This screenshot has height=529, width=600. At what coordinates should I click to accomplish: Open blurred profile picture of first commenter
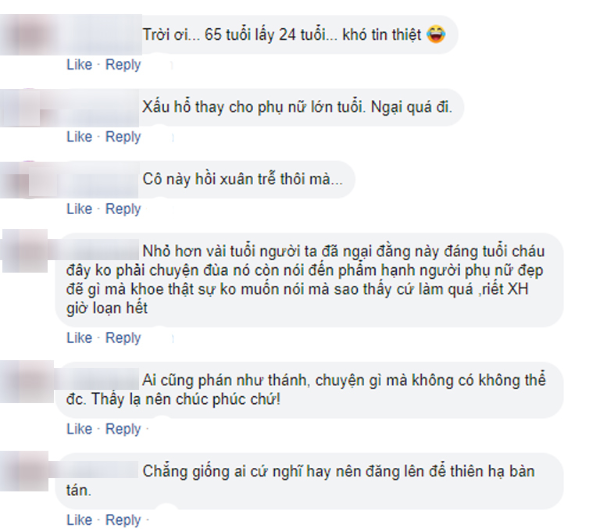31,35
